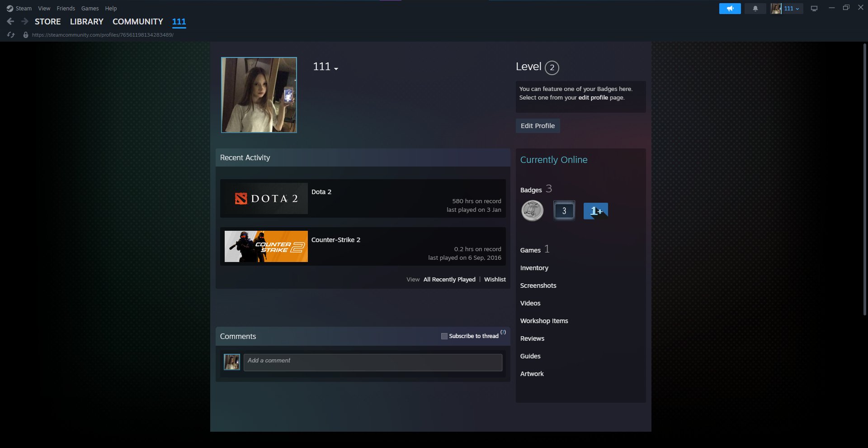Enable Subscribe to thread checkbox
The image size is (868, 448).
444,336
